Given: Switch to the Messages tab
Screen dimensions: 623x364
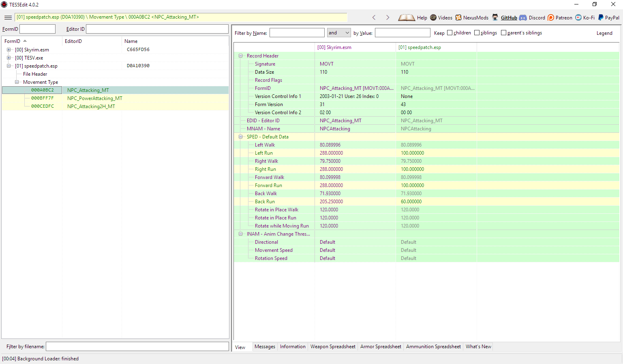Looking at the screenshot, I should click(x=265, y=347).
